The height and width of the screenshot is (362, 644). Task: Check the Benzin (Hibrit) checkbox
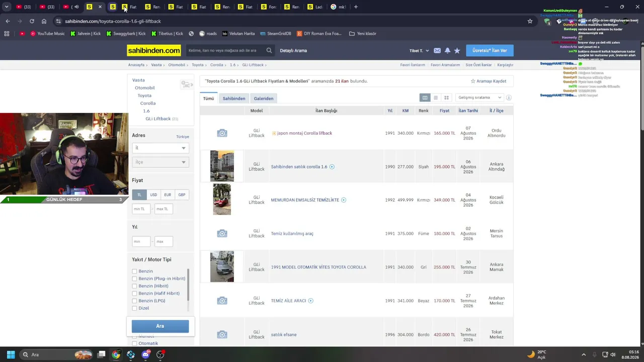click(x=134, y=286)
